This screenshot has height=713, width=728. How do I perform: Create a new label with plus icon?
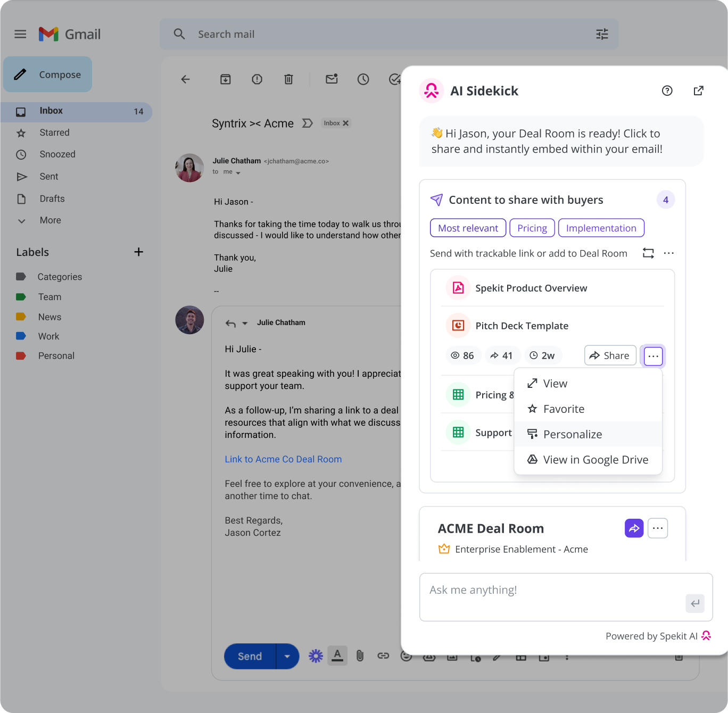point(138,252)
